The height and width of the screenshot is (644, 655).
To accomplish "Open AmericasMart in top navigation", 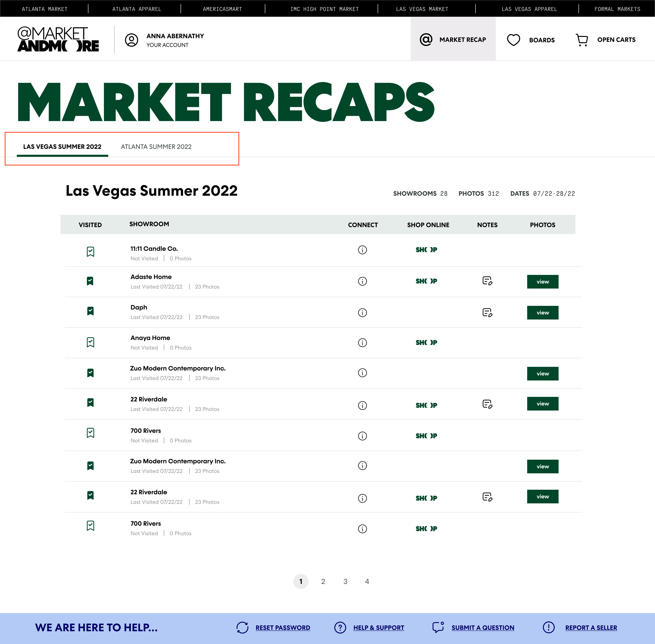I will click(x=222, y=9).
